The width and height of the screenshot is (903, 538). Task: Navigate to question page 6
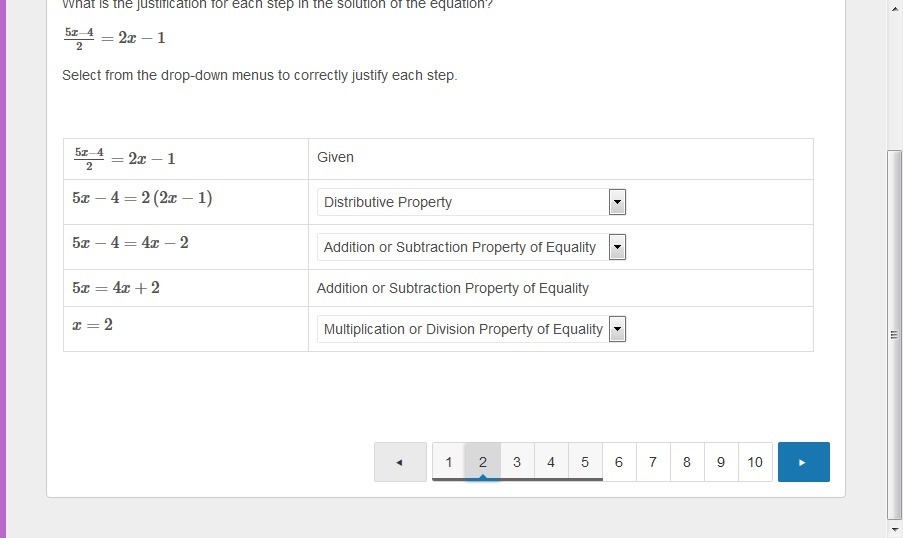[x=619, y=462]
